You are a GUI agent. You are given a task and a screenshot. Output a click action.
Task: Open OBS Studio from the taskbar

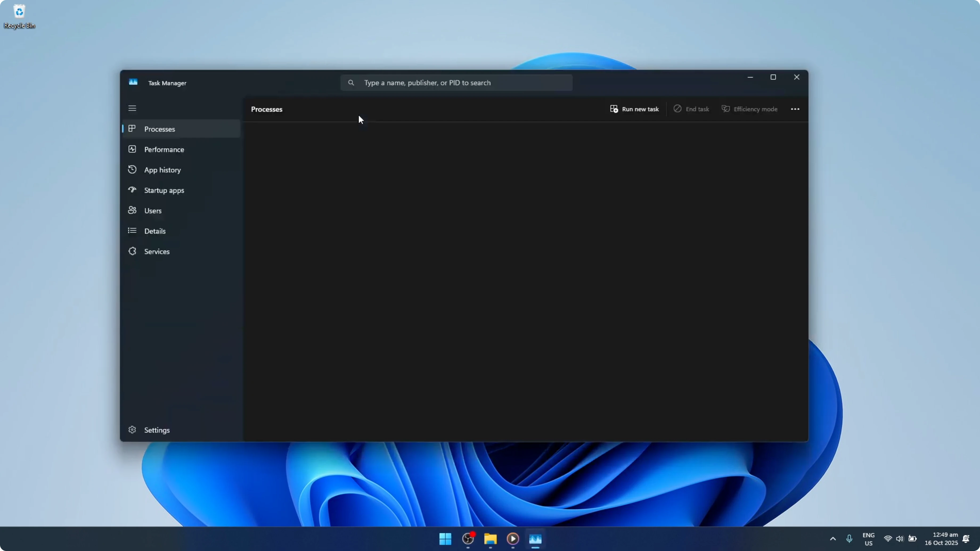(468, 539)
